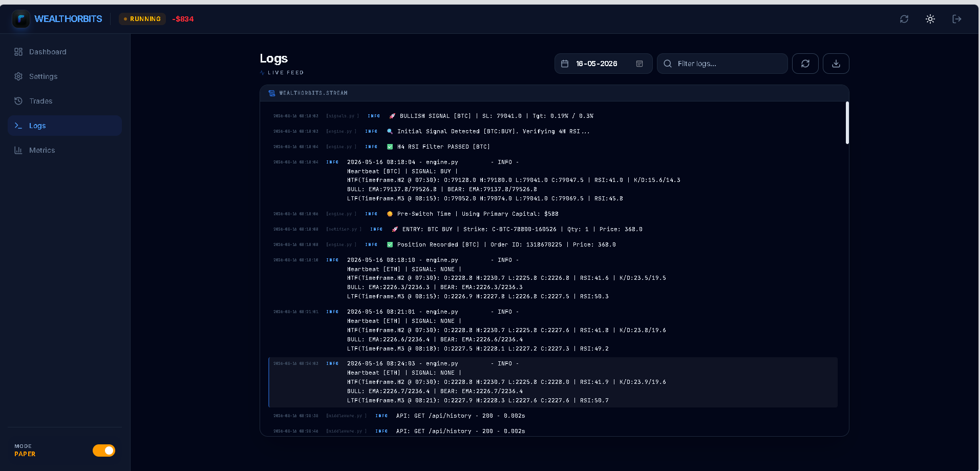Click the Settings gear icon

click(18, 76)
